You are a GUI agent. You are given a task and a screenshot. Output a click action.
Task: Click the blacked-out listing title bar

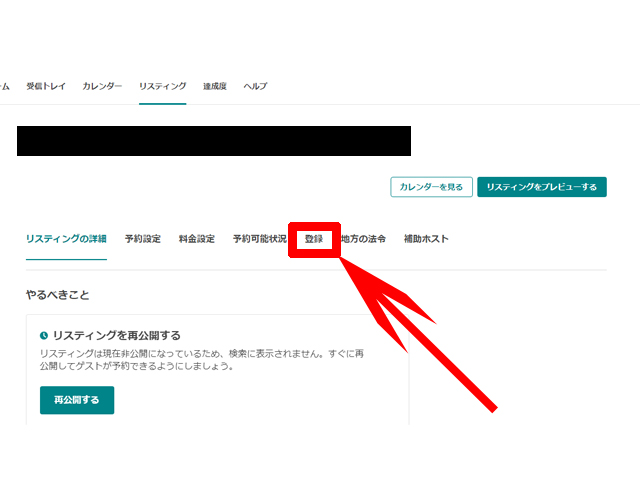pos(214,141)
